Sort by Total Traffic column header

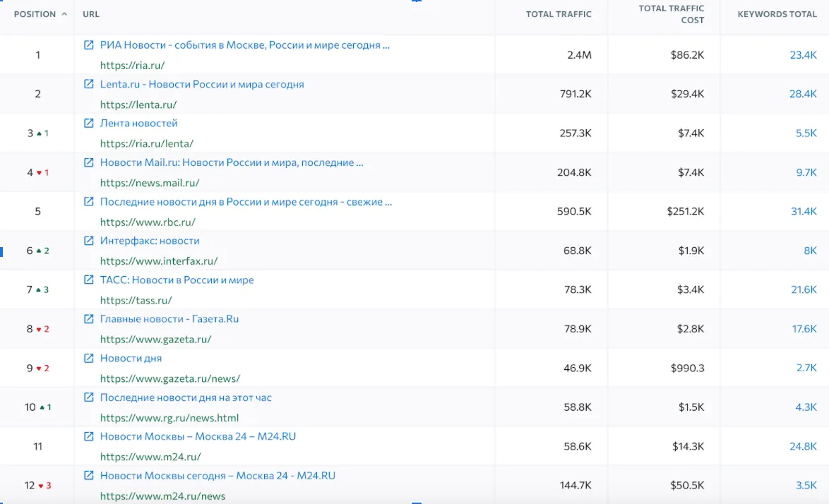559,14
